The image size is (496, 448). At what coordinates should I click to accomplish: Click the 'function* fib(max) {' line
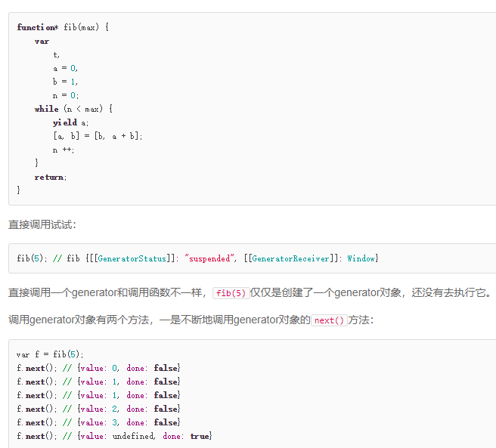pos(63,27)
